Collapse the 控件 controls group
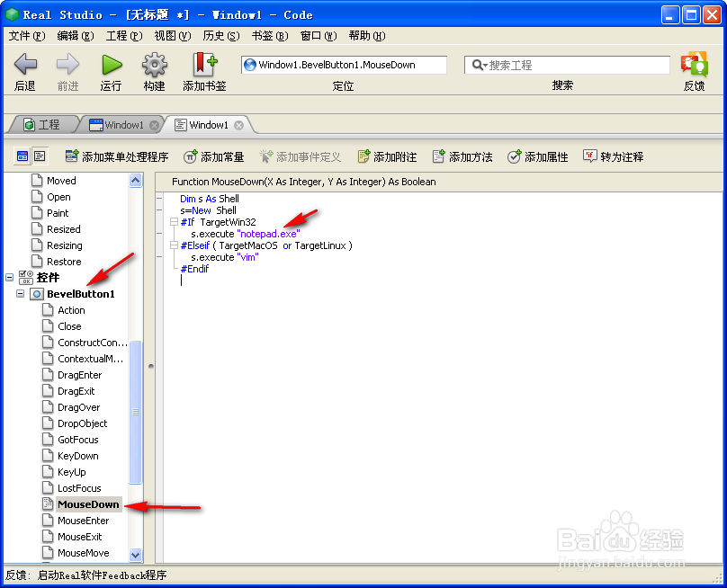This screenshot has width=727, height=588. [9, 278]
